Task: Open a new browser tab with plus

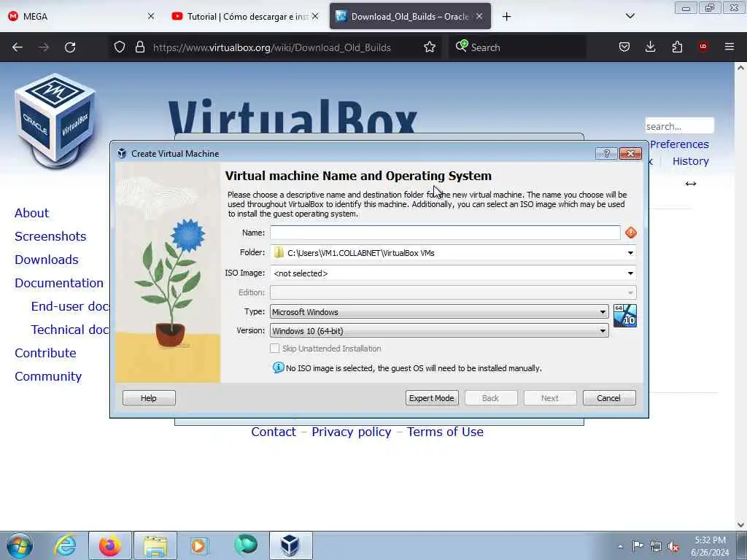Action: coord(506,17)
